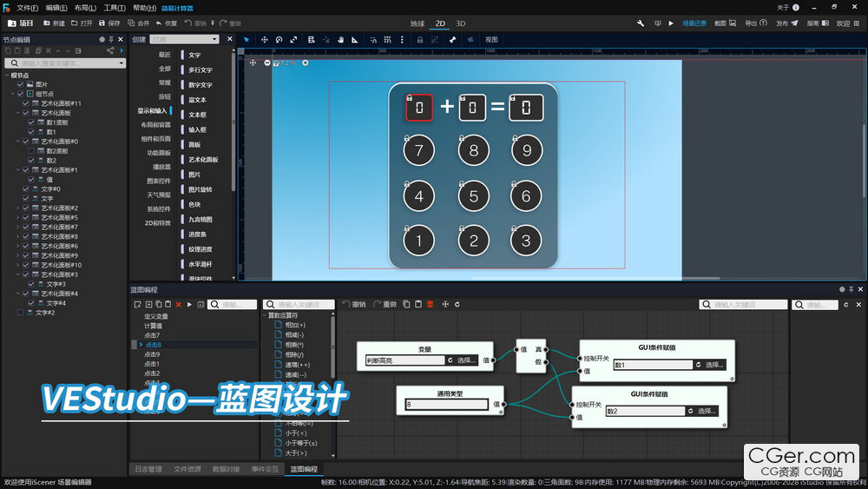Open the vertical three-dot more options

(402, 40)
